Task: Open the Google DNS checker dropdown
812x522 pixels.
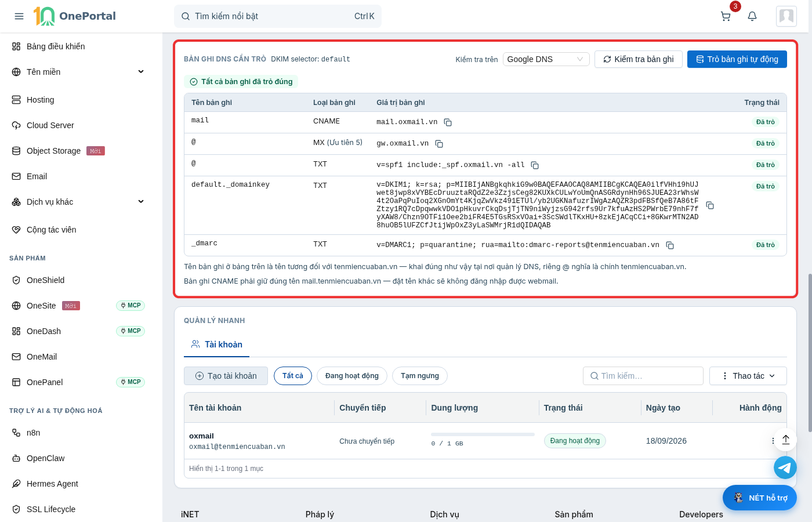Action: (x=546, y=59)
